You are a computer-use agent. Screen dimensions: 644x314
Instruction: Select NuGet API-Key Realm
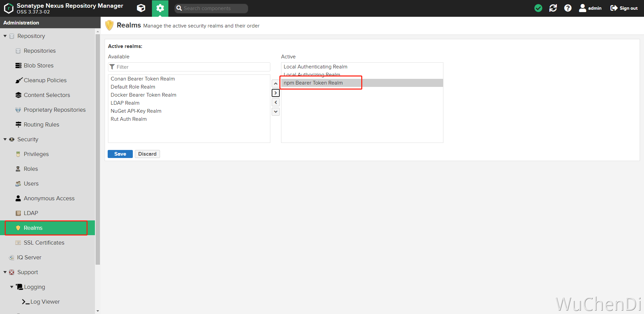tap(189, 111)
